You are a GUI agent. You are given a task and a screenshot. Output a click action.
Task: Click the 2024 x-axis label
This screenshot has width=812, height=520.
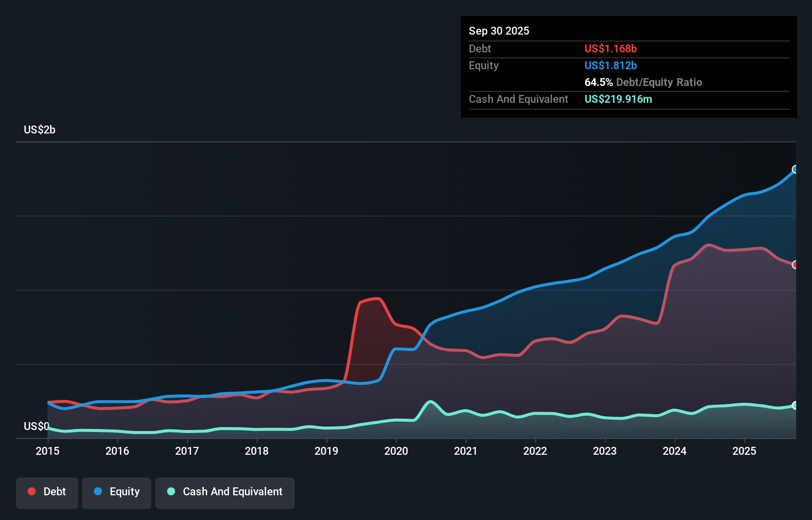point(675,451)
